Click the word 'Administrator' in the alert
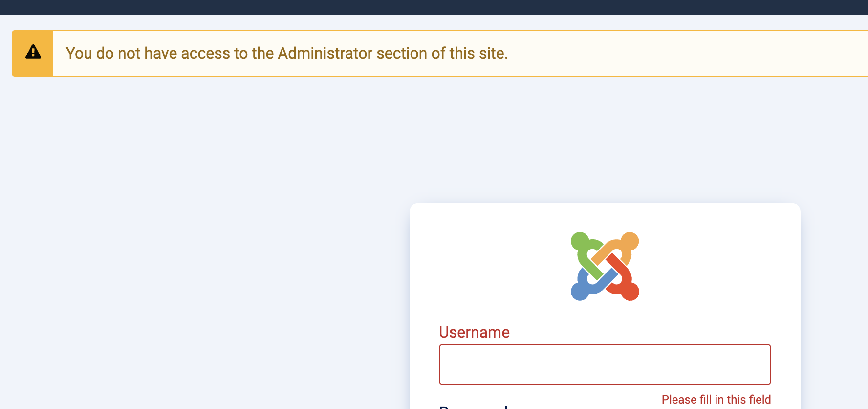Screen dimensions: 868x409 (325, 53)
